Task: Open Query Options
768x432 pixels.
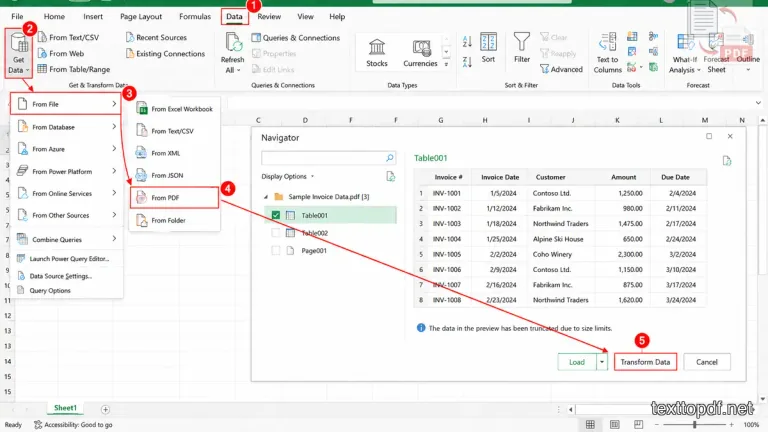Action: point(66,290)
